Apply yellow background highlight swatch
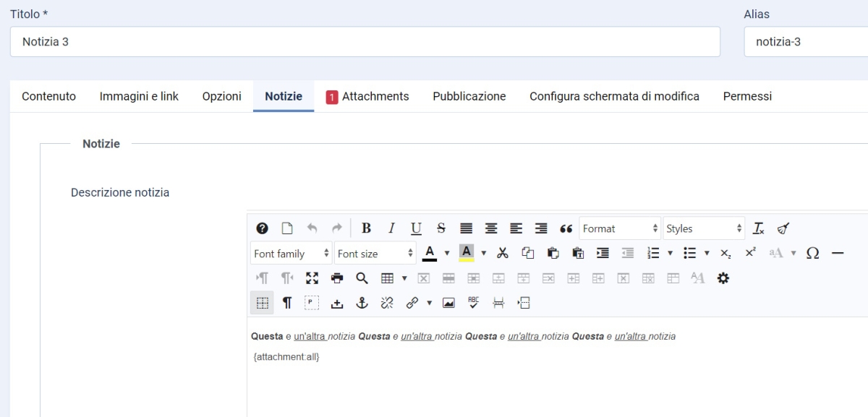This screenshot has height=417, width=868. (467, 253)
